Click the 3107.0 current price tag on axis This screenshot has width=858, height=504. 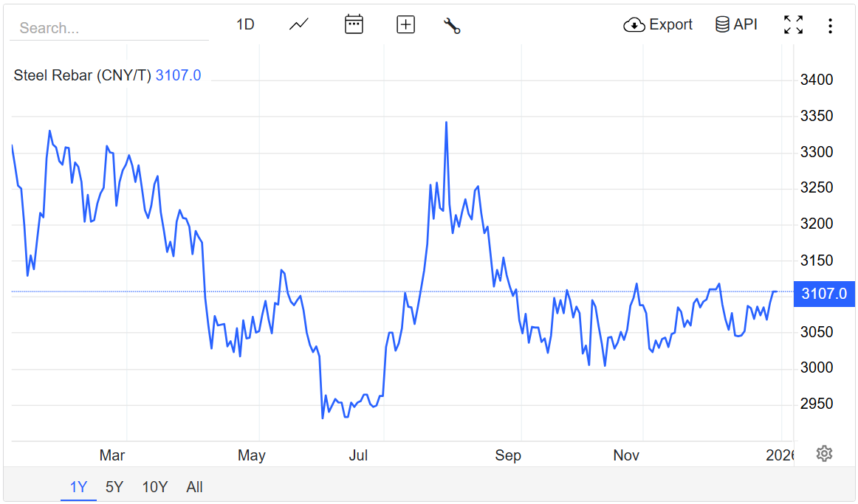[x=823, y=293]
